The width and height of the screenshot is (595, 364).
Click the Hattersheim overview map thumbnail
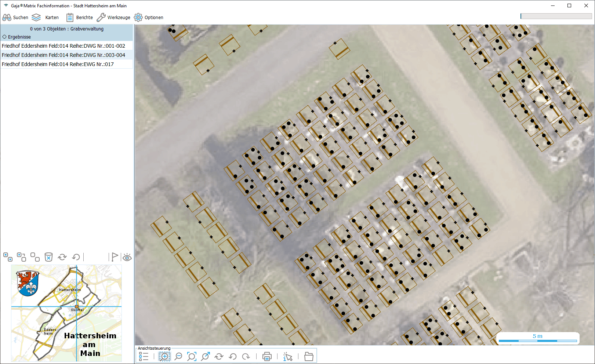coord(66,313)
